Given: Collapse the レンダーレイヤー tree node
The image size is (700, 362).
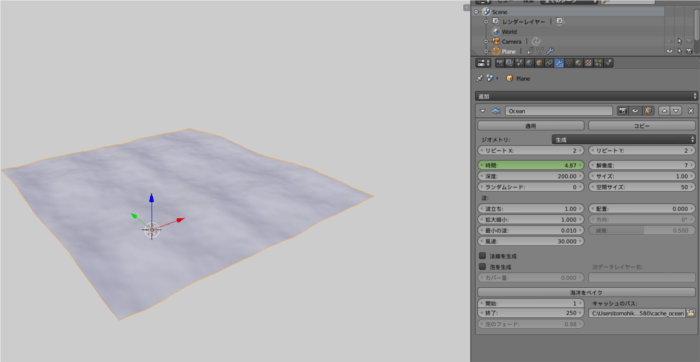Looking at the screenshot, I should tap(486, 21).
